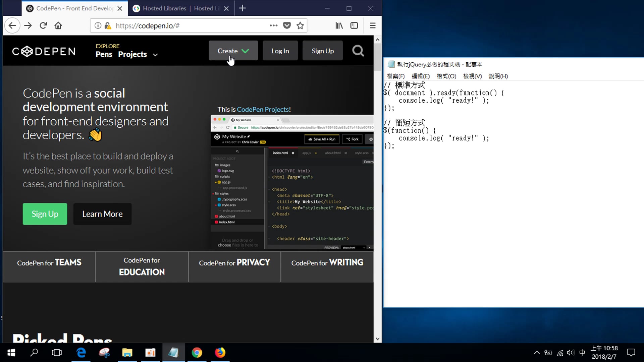
Task: Bookmark this page with star icon
Action: [x=300, y=25]
